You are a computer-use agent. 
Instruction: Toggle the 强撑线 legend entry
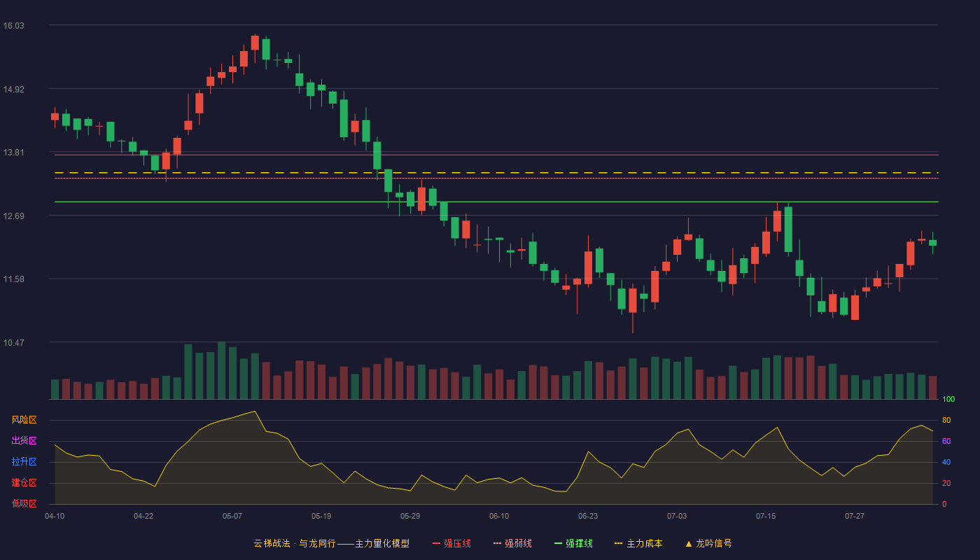[573, 543]
